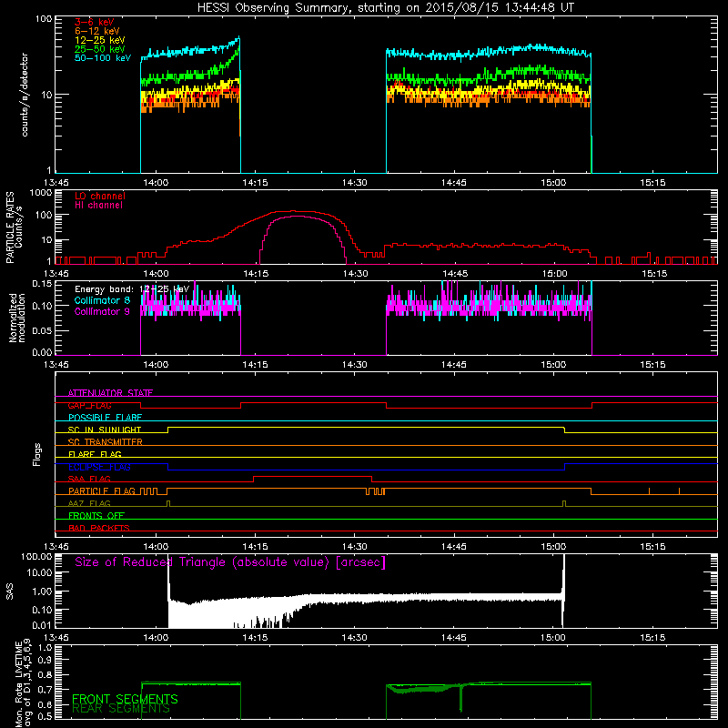Click the '0.8' tick on the livetime axis
The image size is (728, 728).
45,674
